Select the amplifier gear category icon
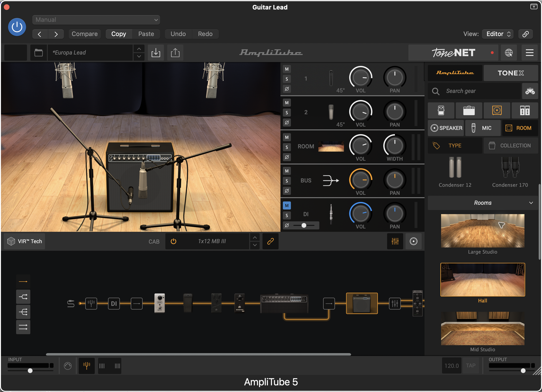 coord(469,110)
